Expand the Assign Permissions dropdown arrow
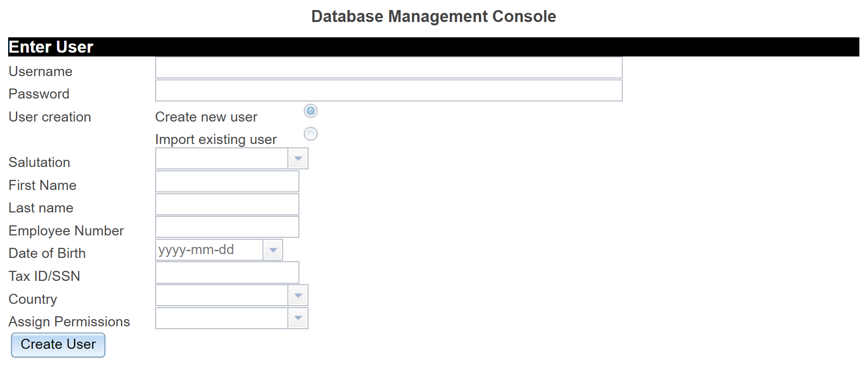Viewport: 868px width, 367px height. pos(298,318)
